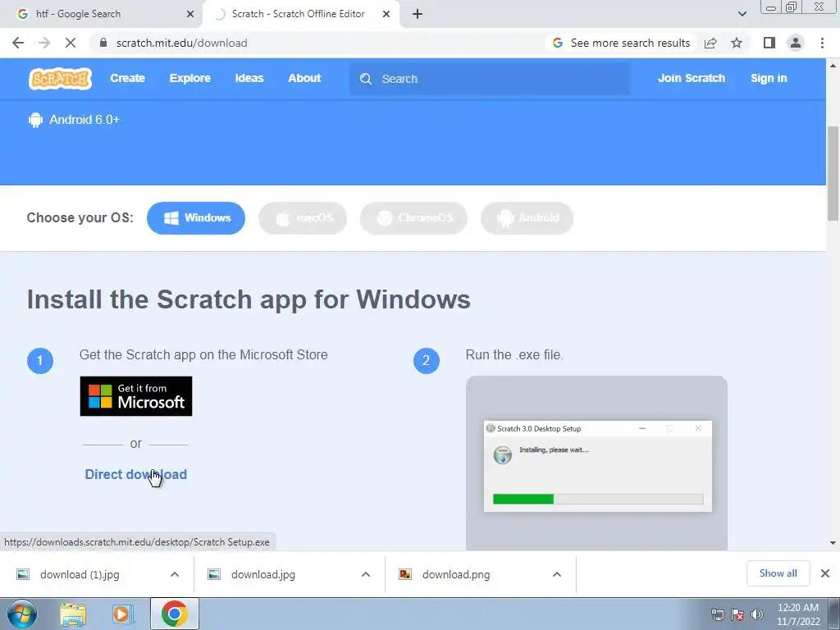Image resolution: width=840 pixels, height=630 pixels.
Task: Click the Action Center flag tray icon
Action: coord(737,614)
